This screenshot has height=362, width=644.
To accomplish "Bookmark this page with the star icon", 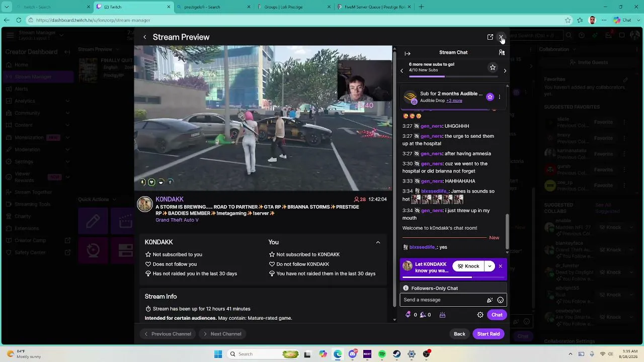I will pos(568,20).
